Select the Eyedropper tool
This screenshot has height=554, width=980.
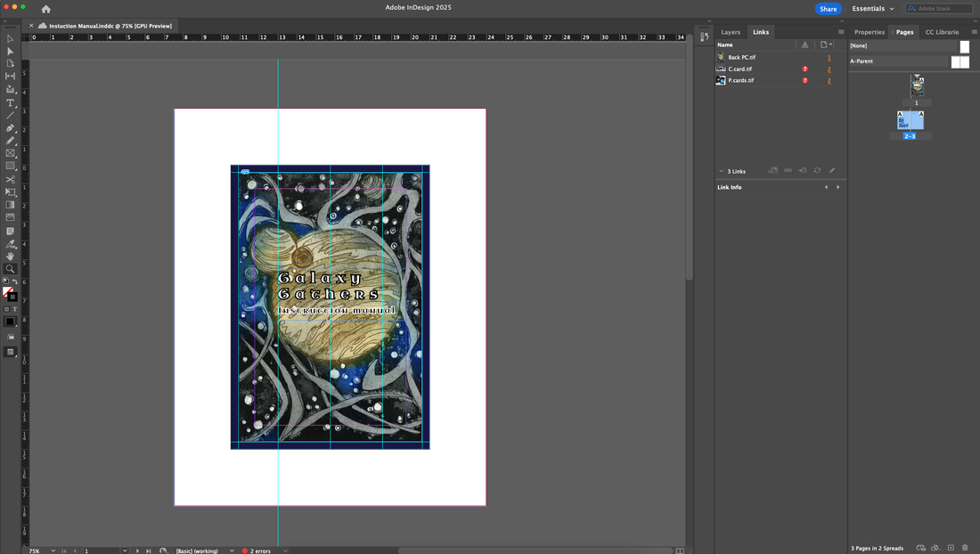[10, 243]
